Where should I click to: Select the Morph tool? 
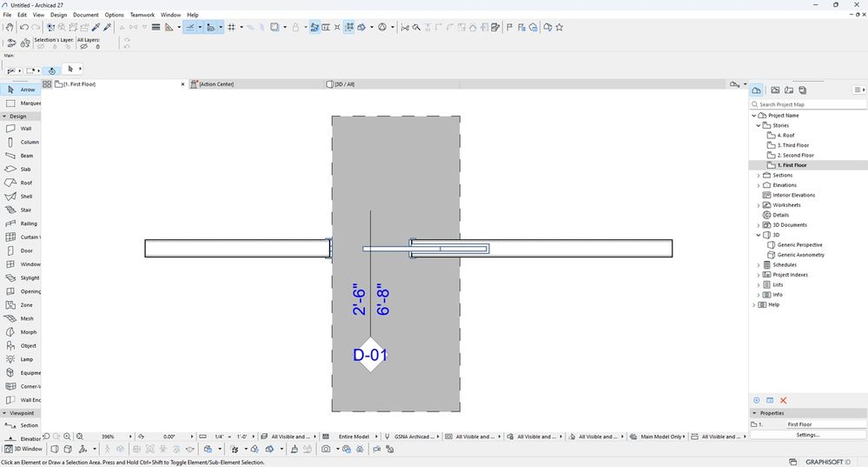[21, 332]
